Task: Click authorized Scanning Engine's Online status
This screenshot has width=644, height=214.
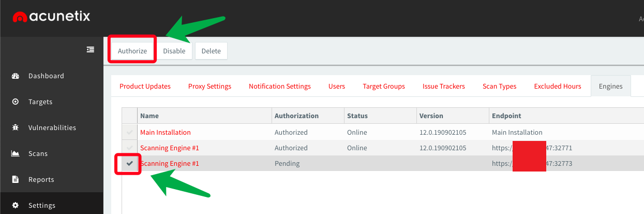Action: click(x=357, y=148)
